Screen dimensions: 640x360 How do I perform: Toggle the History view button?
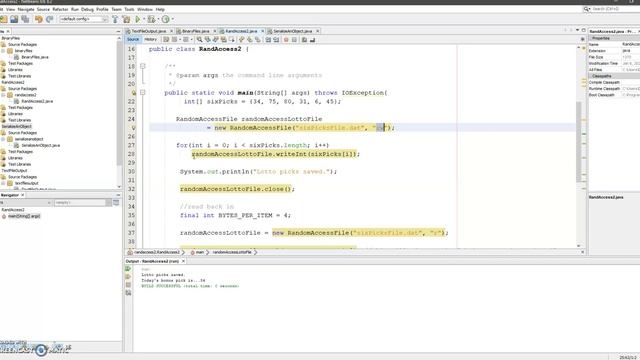(150, 40)
